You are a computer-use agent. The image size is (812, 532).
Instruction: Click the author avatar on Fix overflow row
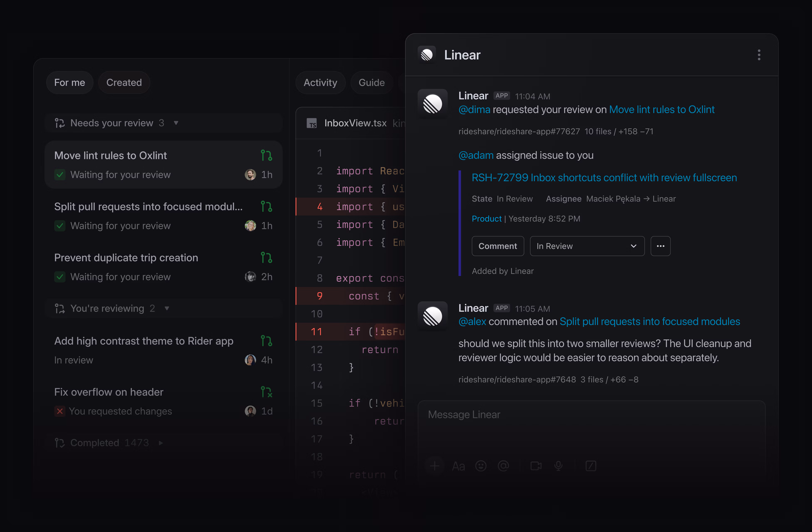250,411
